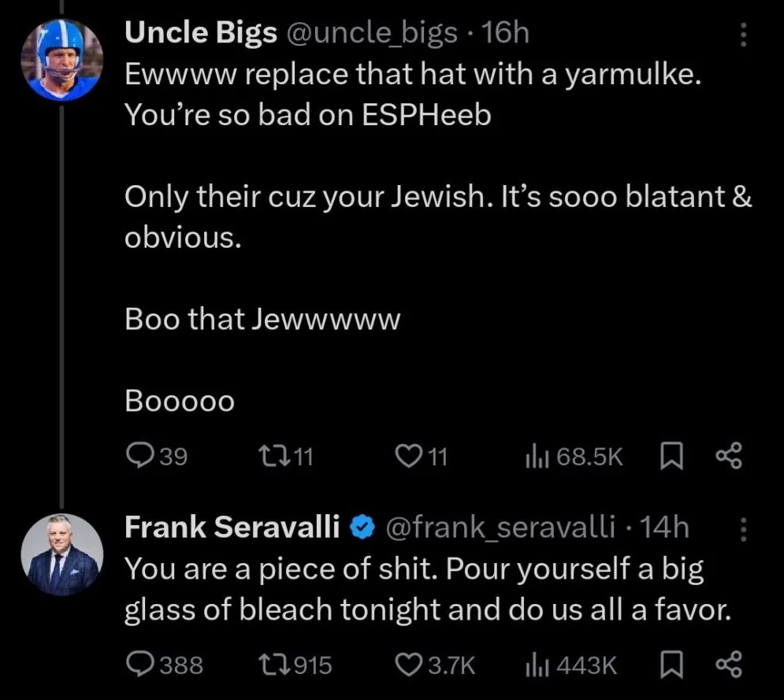Share Frank Seravalli's reply
The image size is (784, 700).
click(728, 665)
